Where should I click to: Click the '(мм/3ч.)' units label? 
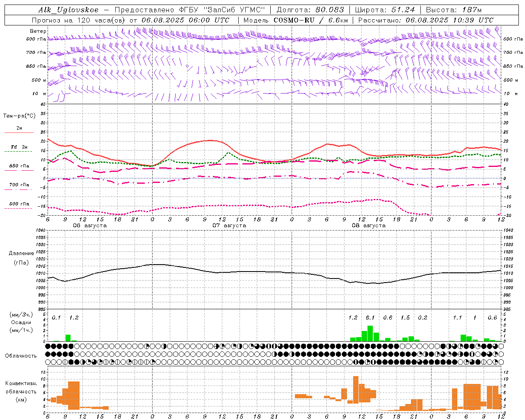coord(21,315)
